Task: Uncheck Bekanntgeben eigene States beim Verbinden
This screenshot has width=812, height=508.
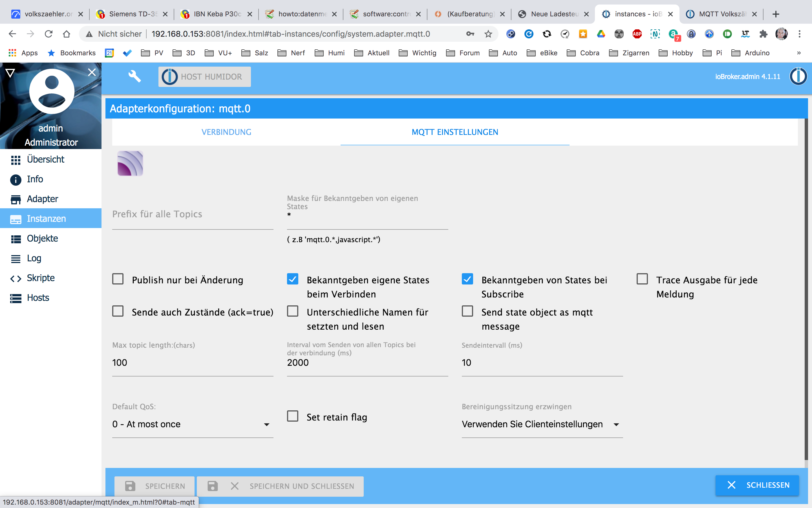Action: point(293,279)
